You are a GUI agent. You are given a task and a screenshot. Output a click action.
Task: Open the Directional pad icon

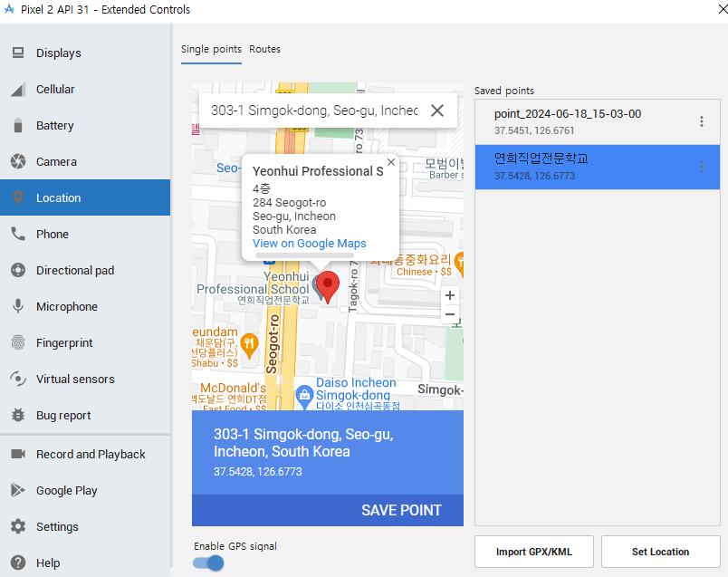18,270
